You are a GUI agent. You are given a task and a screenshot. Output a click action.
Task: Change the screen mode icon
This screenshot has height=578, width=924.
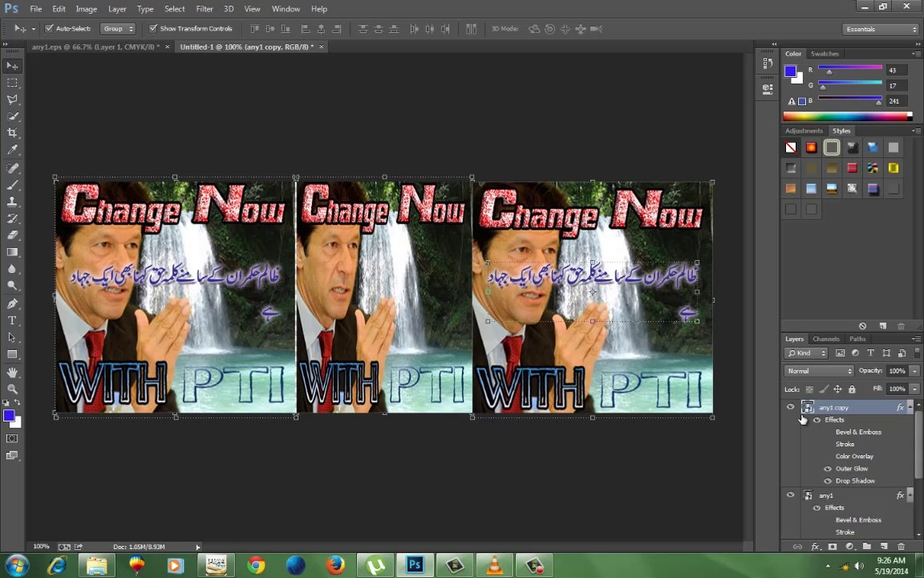[12, 455]
